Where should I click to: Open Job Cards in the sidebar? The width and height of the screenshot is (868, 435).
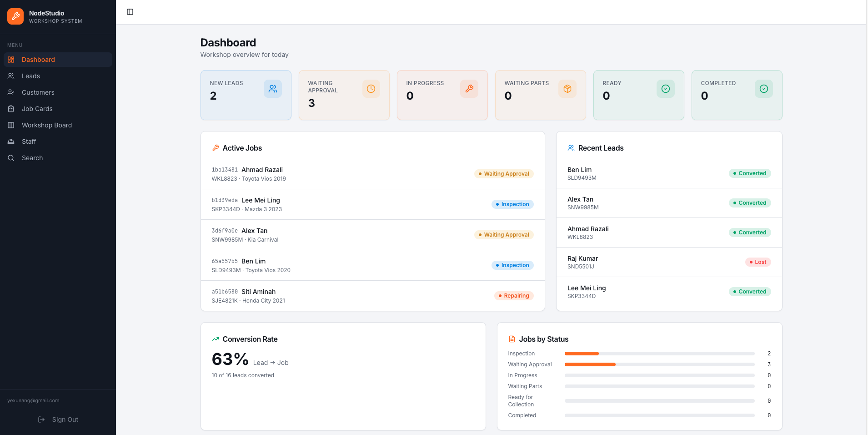(x=58, y=109)
